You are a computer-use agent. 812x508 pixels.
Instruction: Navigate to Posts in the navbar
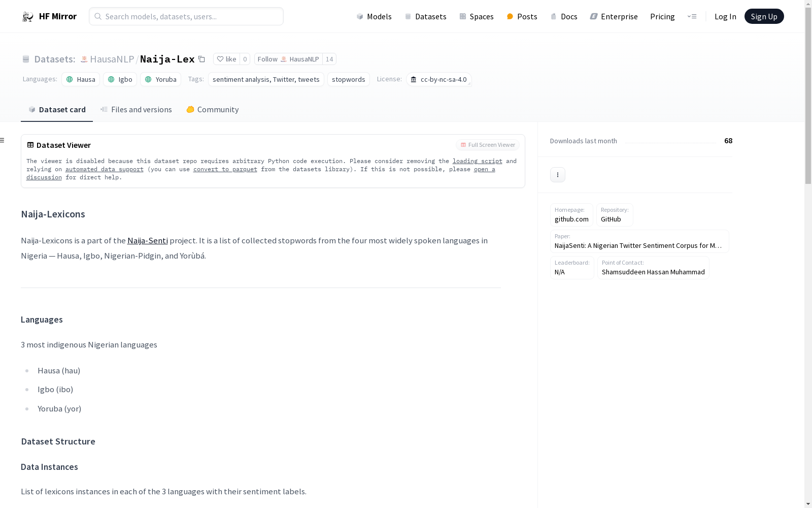tap(522, 16)
